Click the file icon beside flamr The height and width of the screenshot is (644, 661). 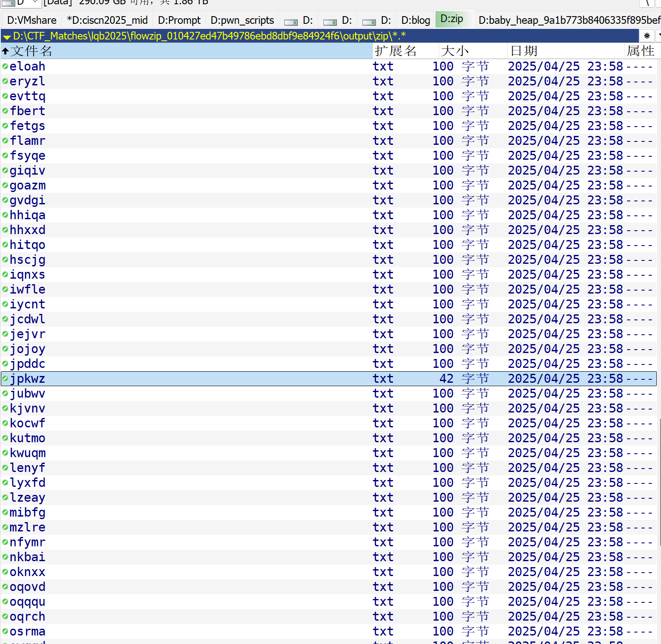point(5,141)
